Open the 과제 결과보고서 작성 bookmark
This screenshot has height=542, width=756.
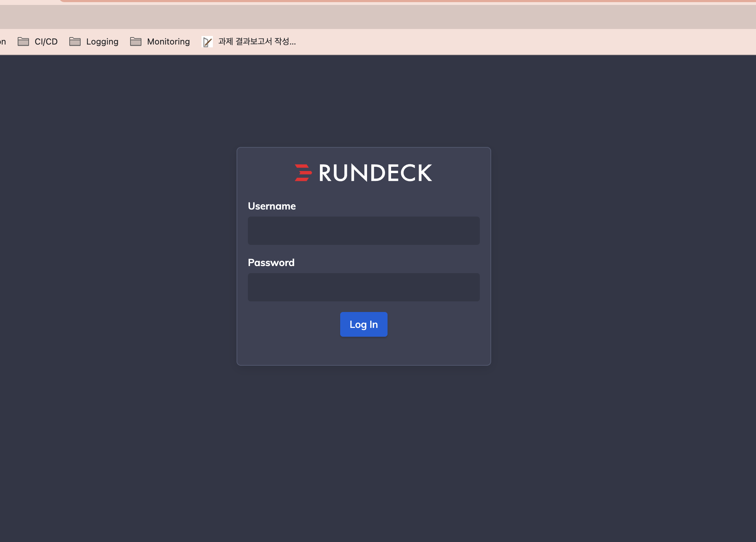[249, 42]
